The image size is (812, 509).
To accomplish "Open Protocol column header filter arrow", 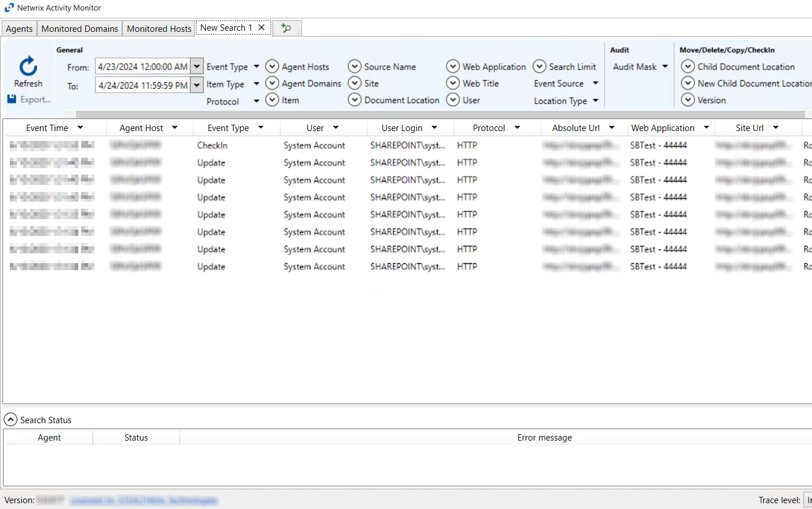I will click(x=517, y=128).
